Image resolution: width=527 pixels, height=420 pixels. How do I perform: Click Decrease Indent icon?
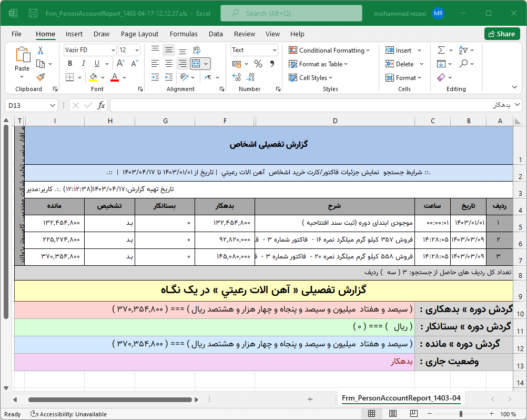coord(155,77)
